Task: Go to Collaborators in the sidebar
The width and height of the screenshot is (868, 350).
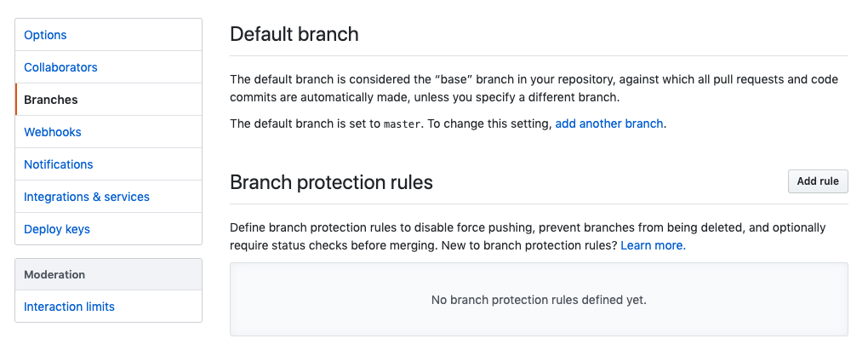Action: pyautogui.click(x=60, y=67)
